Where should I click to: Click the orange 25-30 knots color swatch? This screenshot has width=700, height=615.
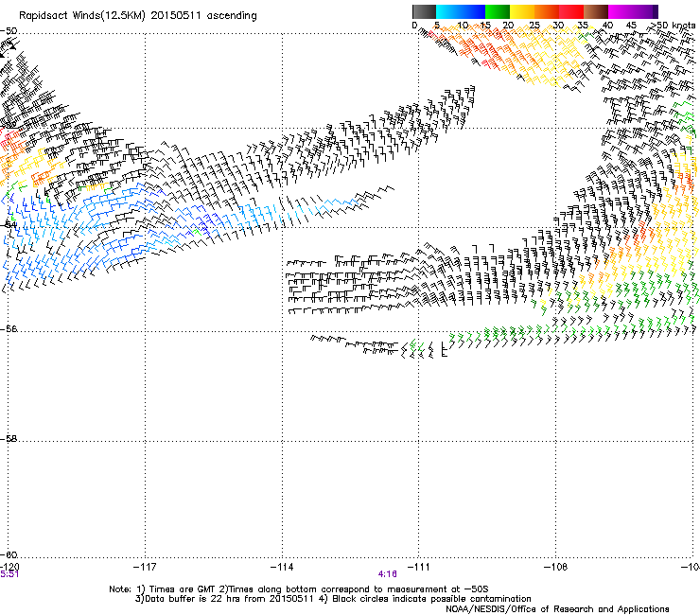point(547,11)
